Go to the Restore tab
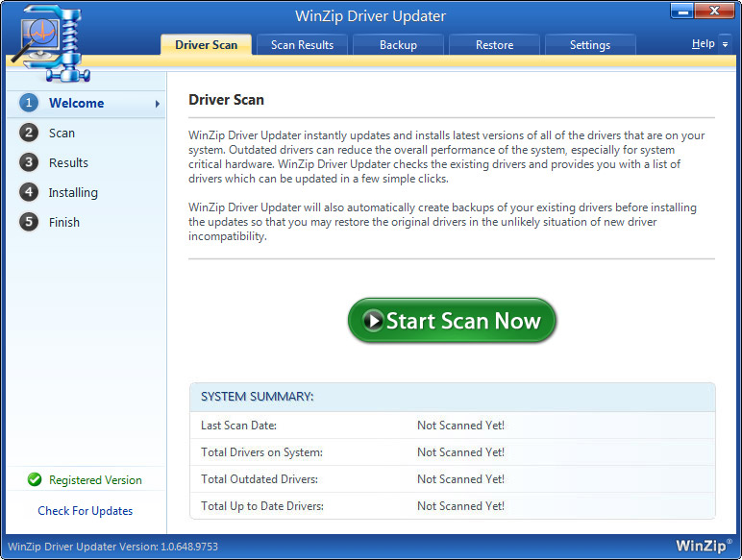This screenshot has height=560, width=742. (x=494, y=45)
